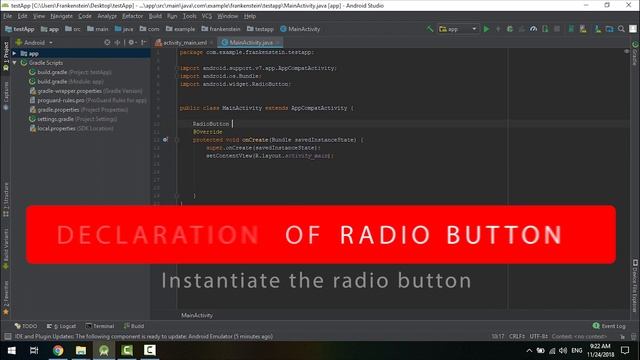This screenshot has width=640, height=360.
Task: Select gradle.properties (Project Properties) file
Action: (x=78, y=110)
